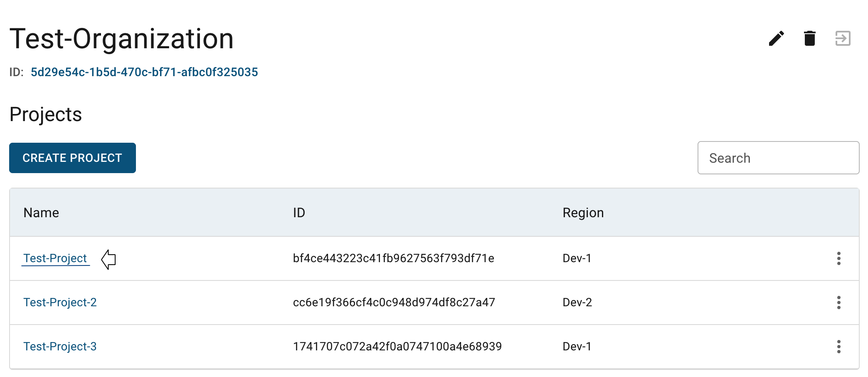
Task: Click the organization ID link
Action: coord(144,72)
